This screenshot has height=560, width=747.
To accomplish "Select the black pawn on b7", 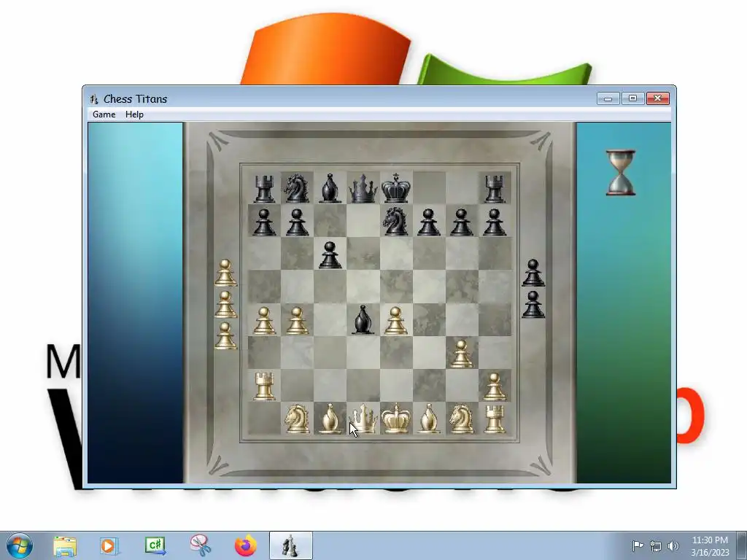I will [x=297, y=222].
